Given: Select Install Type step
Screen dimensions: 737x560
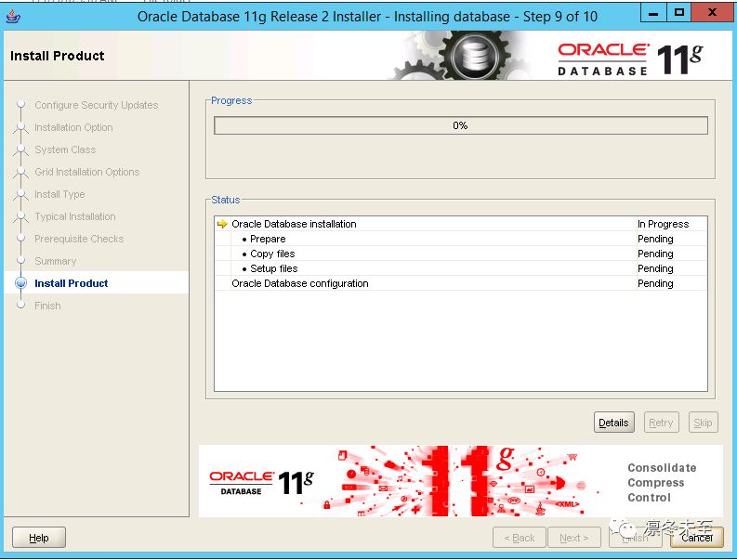Looking at the screenshot, I should click(59, 194).
